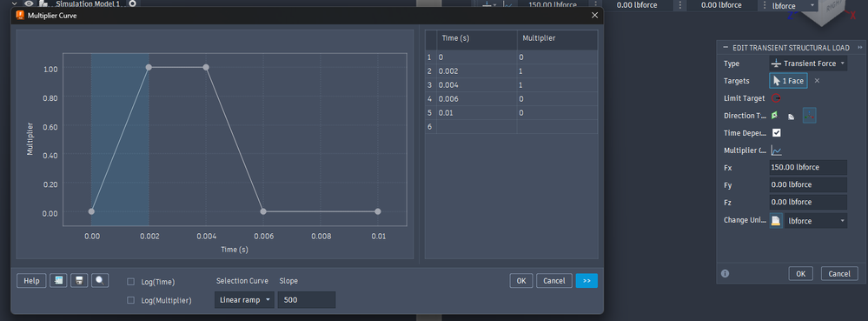
Task: Enable the Log(Multiplier) checkbox
Action: tap(130, 300)
